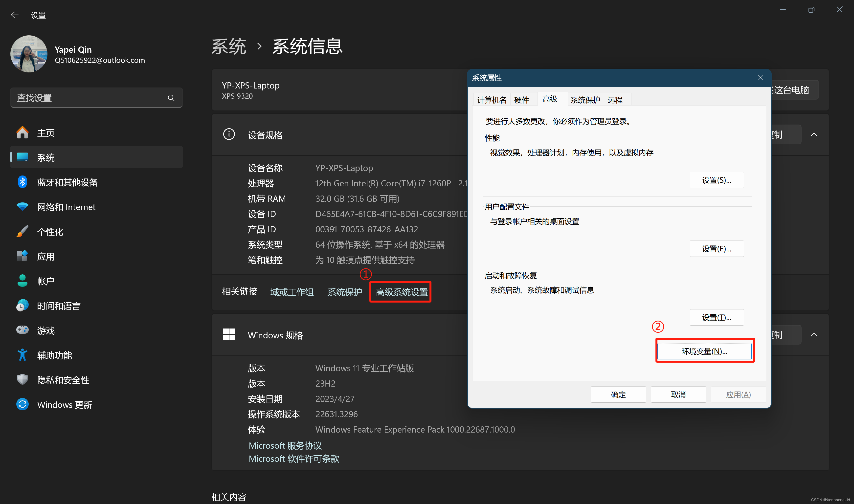
Task: Select the 32.0 GB RAM value
Action: [x=357, y=199]
